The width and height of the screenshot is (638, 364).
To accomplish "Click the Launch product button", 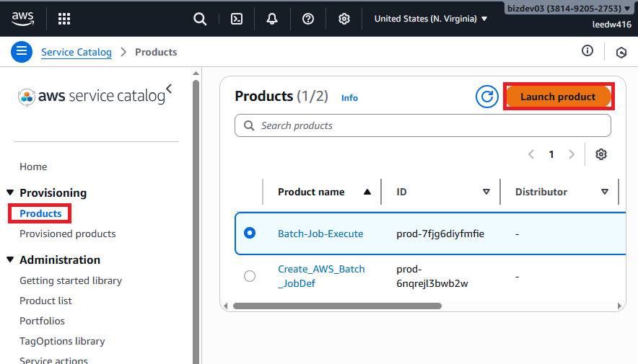I will [558, 97].
